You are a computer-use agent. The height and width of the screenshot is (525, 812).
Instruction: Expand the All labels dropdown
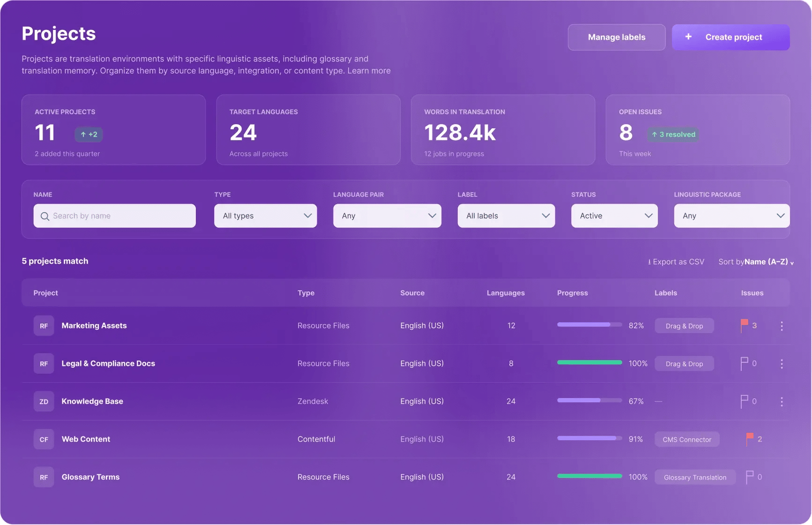pyautogui.click(x=506, y=216)
